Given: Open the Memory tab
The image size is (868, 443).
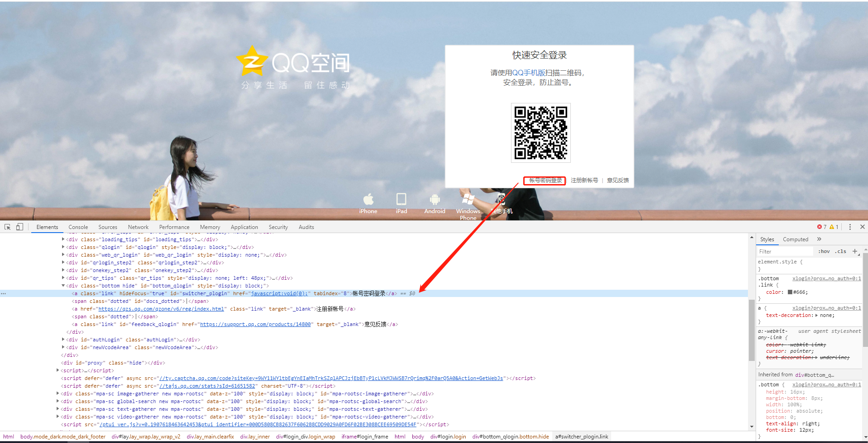Looking at the screenshot, I should point(210,227).
